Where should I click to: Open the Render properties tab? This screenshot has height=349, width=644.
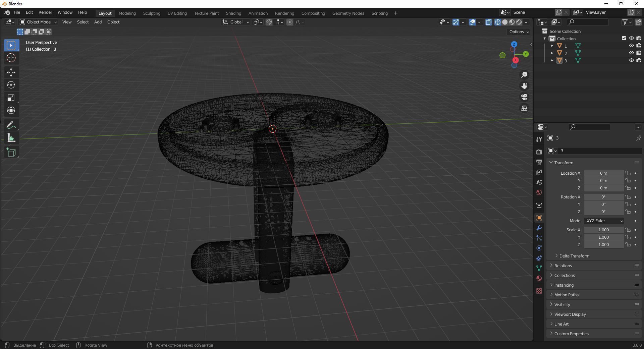(539, 152)
